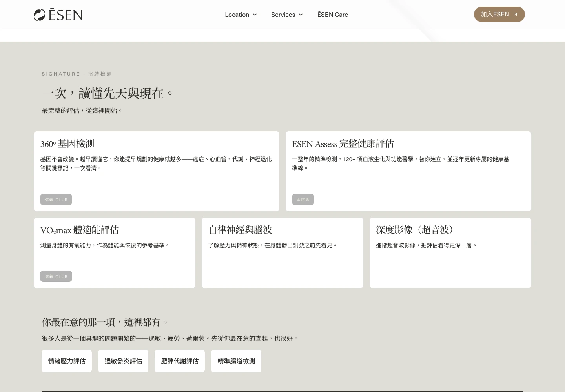Image resolution: width=565 pixels, height=392 pixels.
Task: Select the 情緒壓力評估 button
Action: (67, 361)
